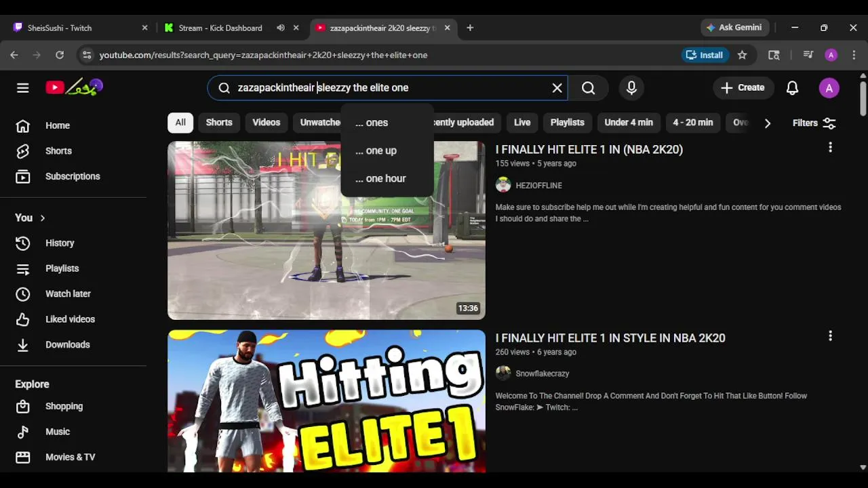The height and width of the screenshot is (488, 868).
Task: Open the HEZIOFFLINE video thumbnail
Action: [x=326, y=230]
